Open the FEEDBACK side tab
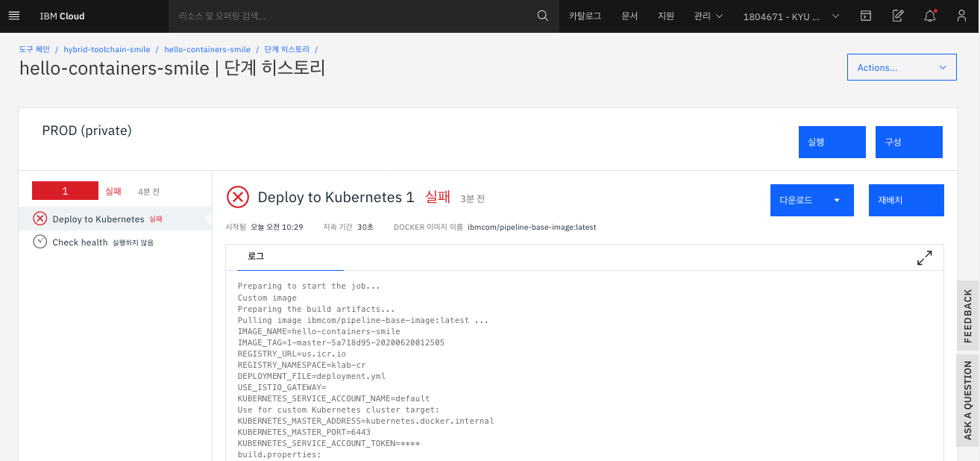980x461 pixels. pyautogui.click(x=968, y=316)
